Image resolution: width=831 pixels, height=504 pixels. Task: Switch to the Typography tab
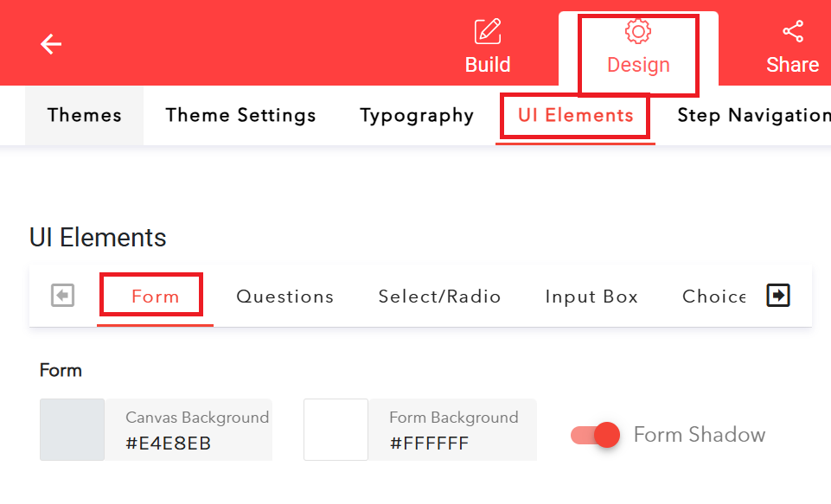point(416,115)
